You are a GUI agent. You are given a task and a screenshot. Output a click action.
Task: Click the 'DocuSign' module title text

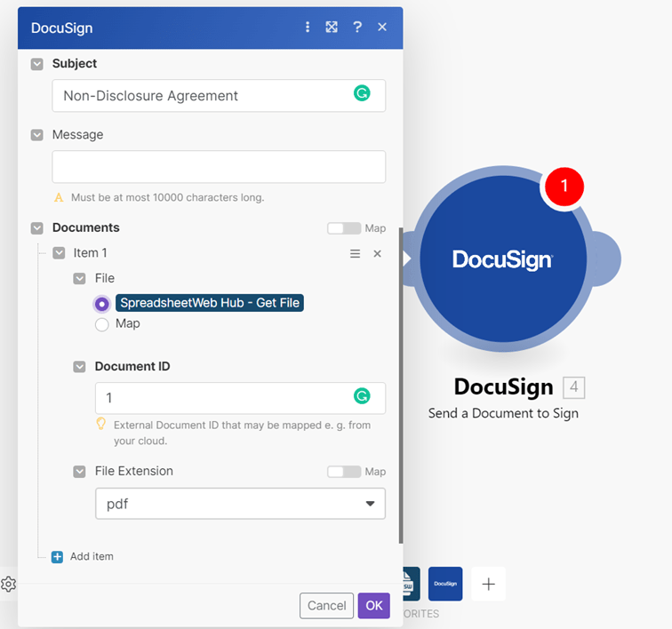click(504, 387)
